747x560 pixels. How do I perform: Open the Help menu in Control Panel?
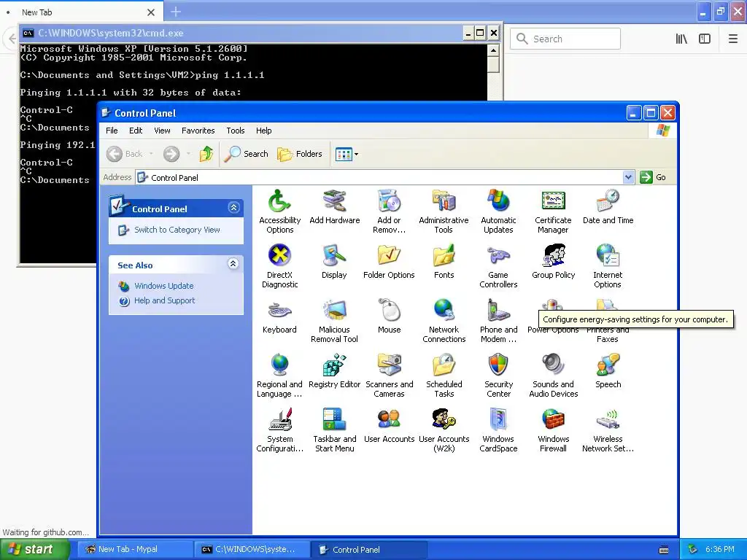click(x=263, y=131)
